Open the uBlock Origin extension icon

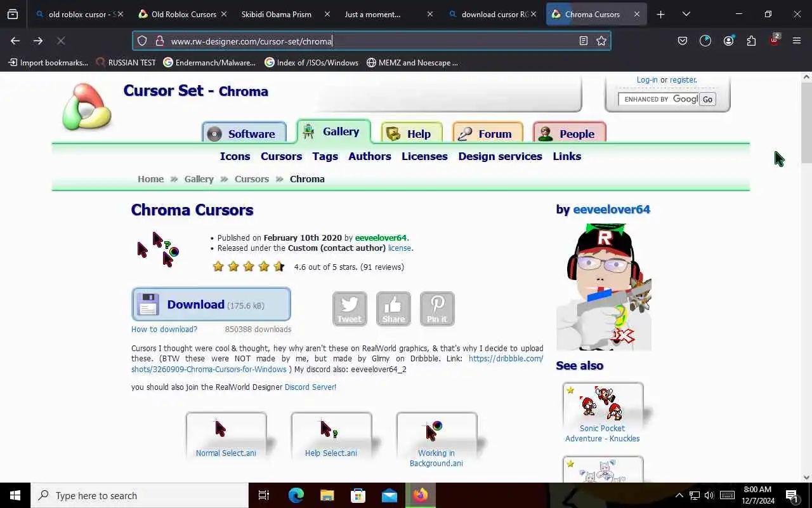(x=775, y=40)
